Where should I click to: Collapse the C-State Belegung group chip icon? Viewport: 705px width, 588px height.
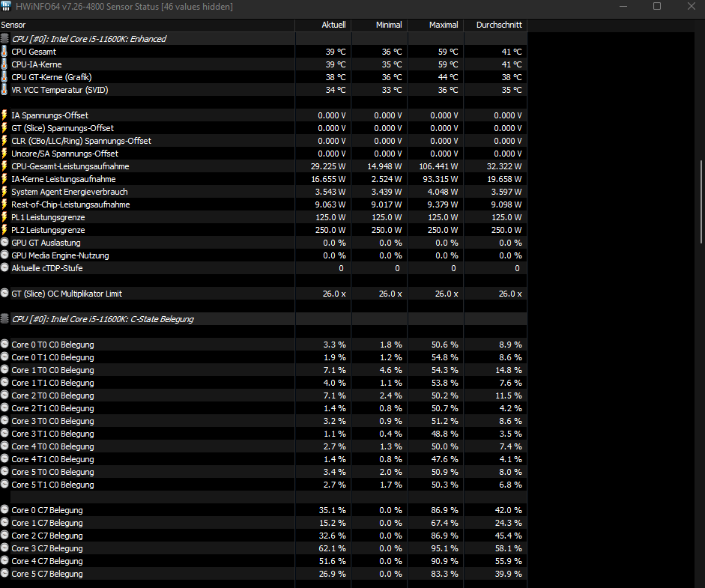pyautogui.click(x=4, y=319)
